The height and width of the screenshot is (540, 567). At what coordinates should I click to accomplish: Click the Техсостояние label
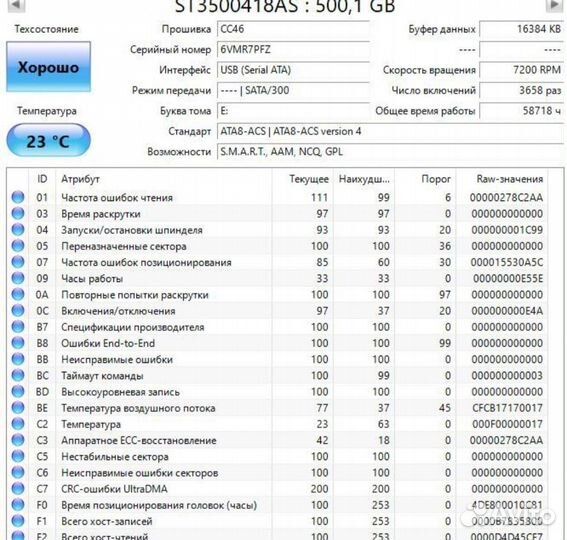pos(47,29)
